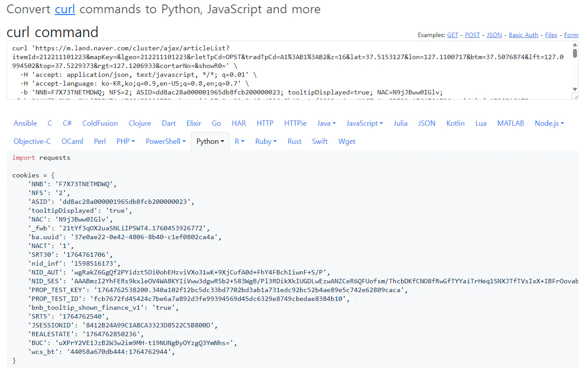Image resolution: width=588 pixels, height=368 pixels.
Task: Open the curl link in heading
Action: (x=65, y=9)
